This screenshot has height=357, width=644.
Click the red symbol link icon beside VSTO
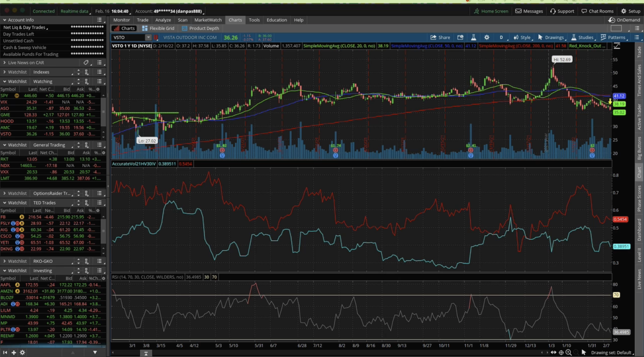click(156, 37)
